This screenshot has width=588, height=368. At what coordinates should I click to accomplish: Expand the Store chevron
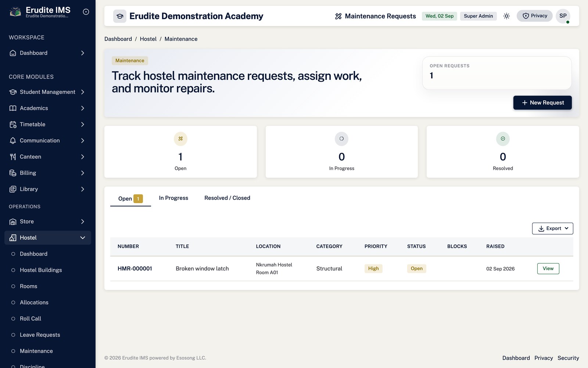tap(83, 222)
